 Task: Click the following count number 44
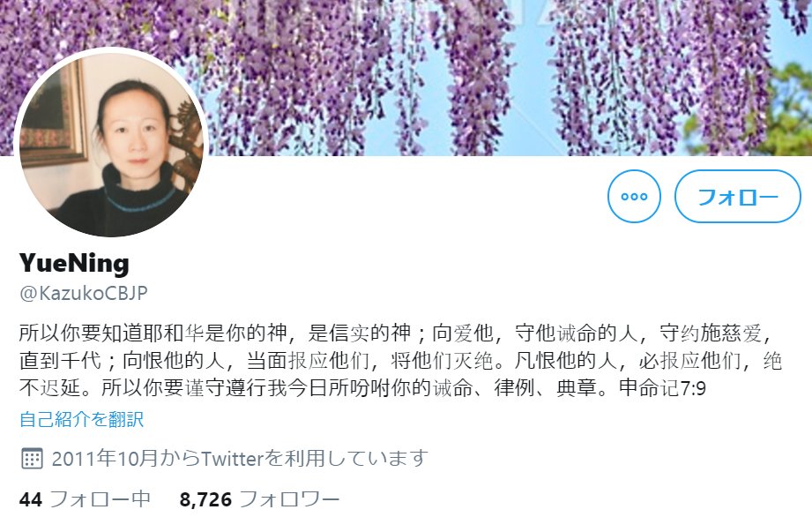[x=31, y=500]
